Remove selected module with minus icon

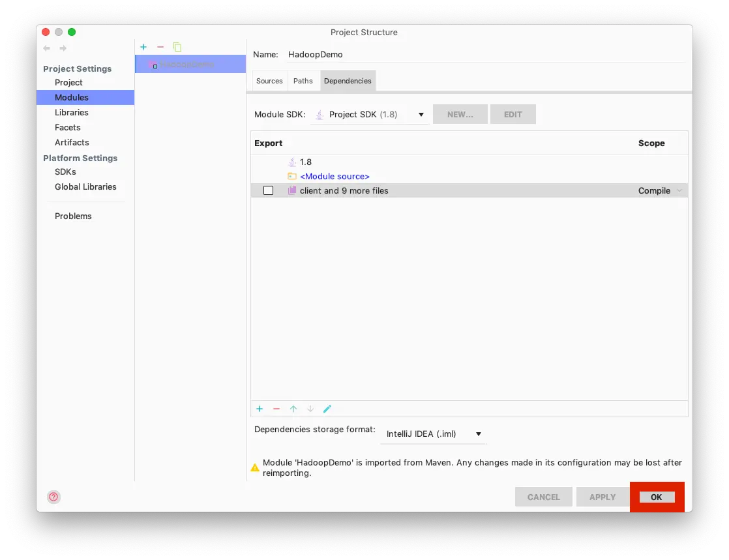160,47
